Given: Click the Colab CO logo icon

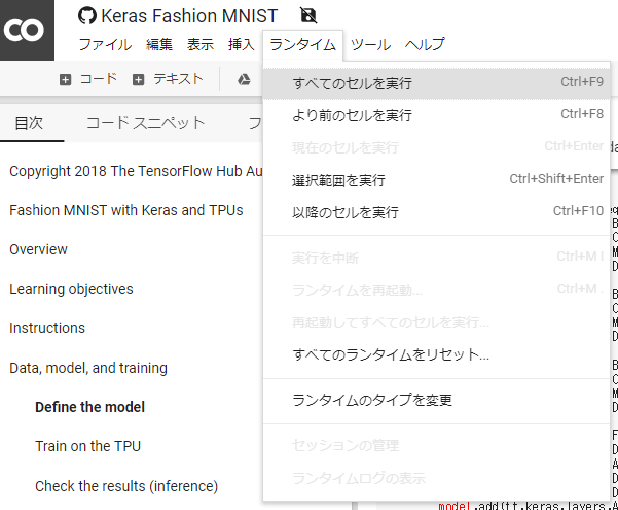Looking at the screenshot, I should coord(23,30).
